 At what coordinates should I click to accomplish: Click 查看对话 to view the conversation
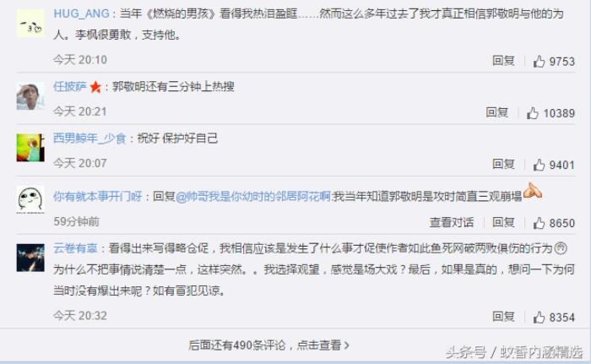tap(452, 223)
